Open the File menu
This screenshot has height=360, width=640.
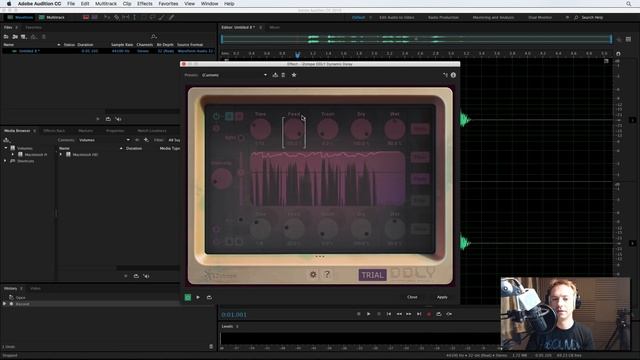tap(71, 4)
